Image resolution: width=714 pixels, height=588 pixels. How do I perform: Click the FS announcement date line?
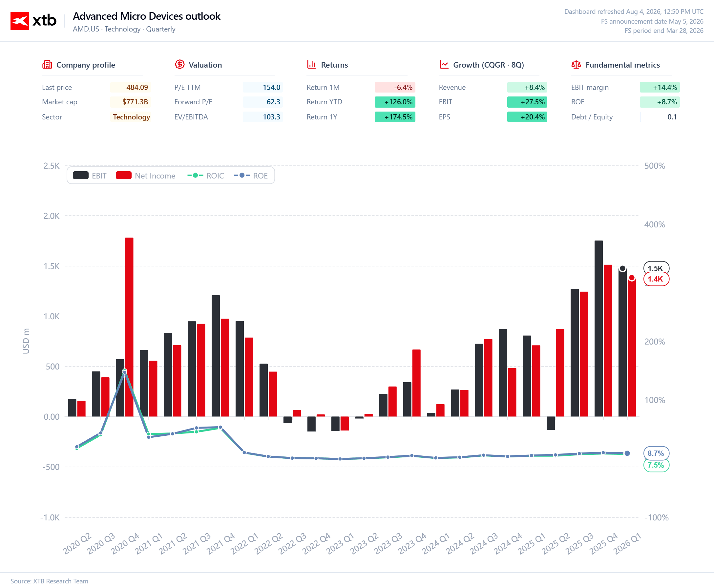(652, 21)
